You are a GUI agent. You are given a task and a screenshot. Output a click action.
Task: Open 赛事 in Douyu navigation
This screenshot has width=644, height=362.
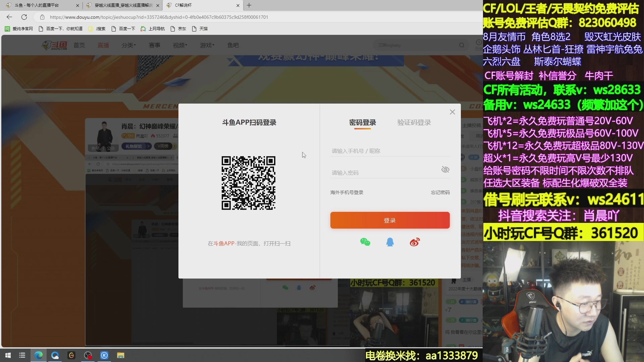[155, 45]
